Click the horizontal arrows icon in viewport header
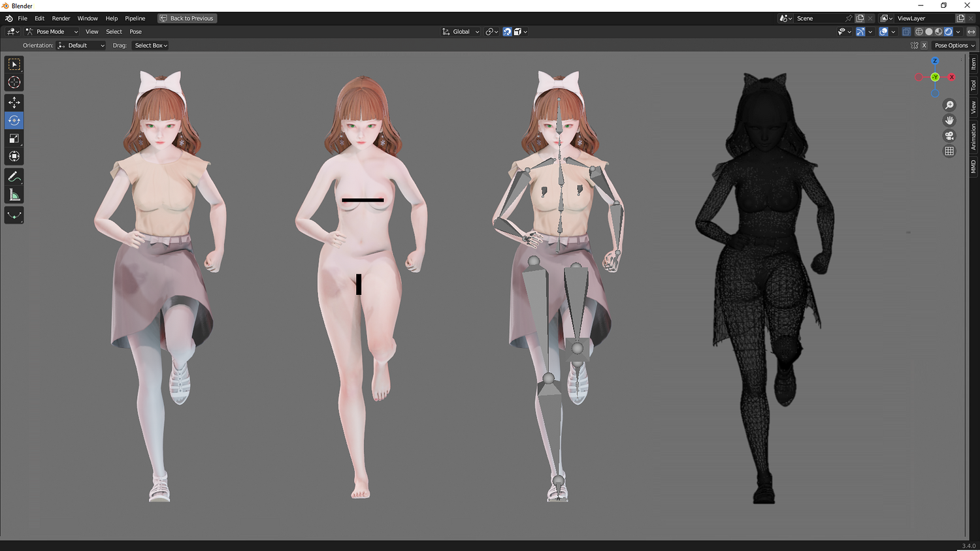This screenshot has width=980, height=551. coord(971,31)
